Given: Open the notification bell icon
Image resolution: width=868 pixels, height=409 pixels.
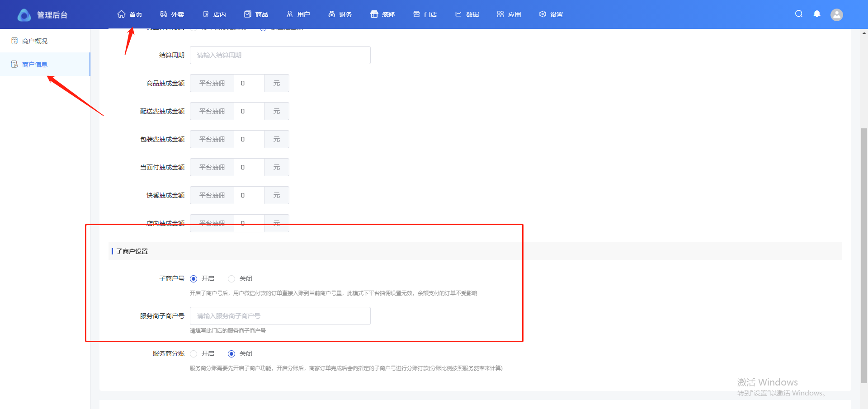Looking at the screenshot, I should click(817, 14).
